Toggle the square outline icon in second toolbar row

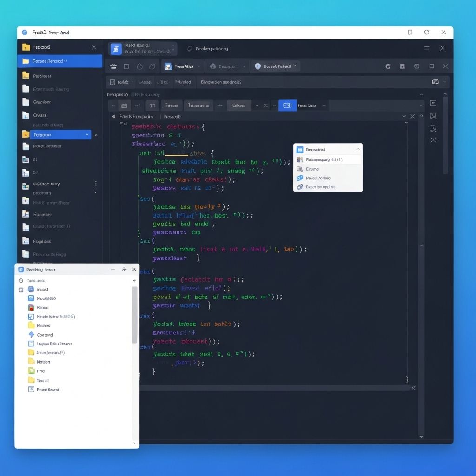pyautogui.click(x=126, y=66)
